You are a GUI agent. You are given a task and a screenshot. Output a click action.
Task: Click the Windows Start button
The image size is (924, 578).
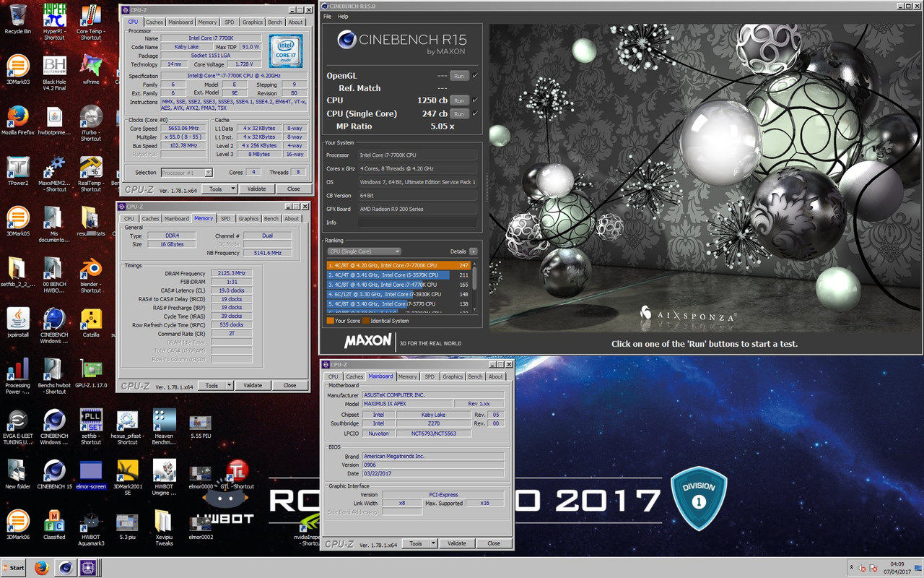(x=14, y=568)
